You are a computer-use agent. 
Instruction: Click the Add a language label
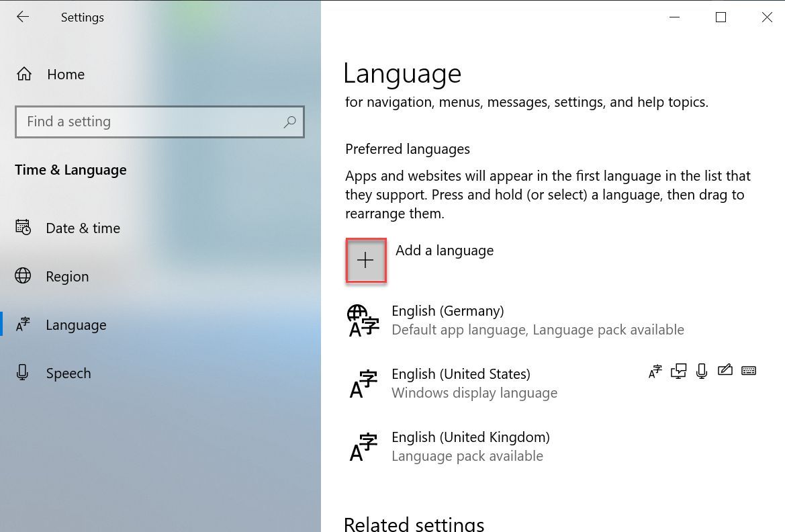click(445, 251)
